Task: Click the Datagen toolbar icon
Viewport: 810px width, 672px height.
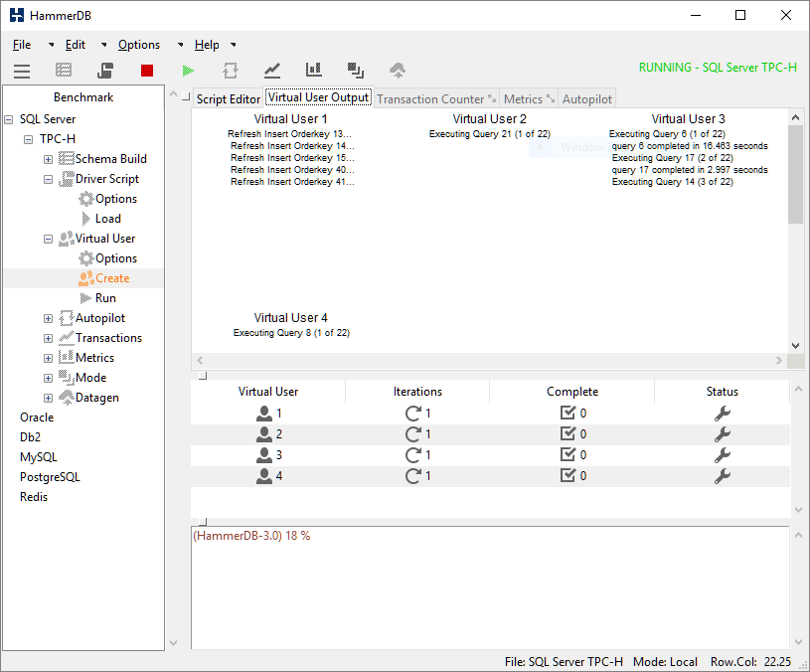Action: pyautogui.click(x=398, y=71)
